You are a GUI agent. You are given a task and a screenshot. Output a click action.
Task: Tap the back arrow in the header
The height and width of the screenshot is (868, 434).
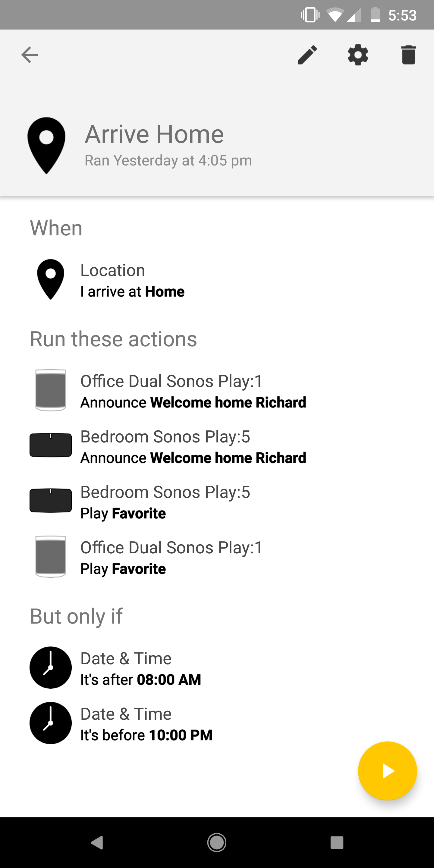coord(30,55)
